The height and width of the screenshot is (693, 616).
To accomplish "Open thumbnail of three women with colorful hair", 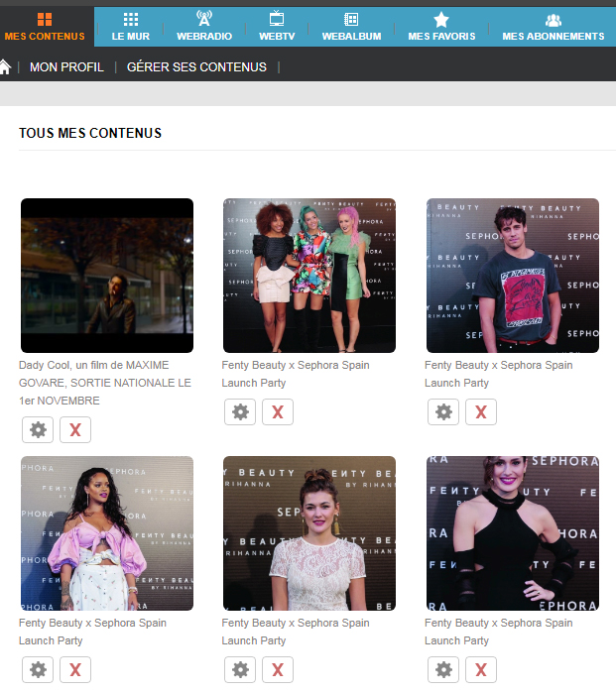I will click(x=309, y=276).
